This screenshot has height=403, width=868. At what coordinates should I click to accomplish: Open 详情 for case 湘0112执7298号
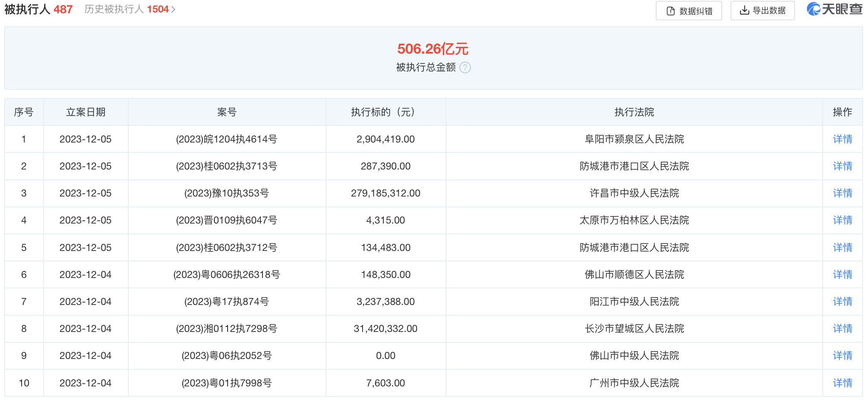pos(842,329)
